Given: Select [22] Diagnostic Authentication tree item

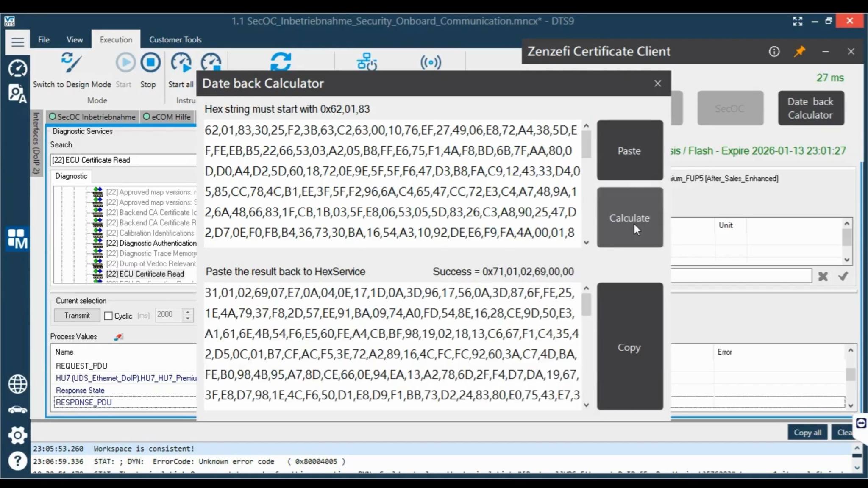Looking at the screenshot, I should pos(151,243).
